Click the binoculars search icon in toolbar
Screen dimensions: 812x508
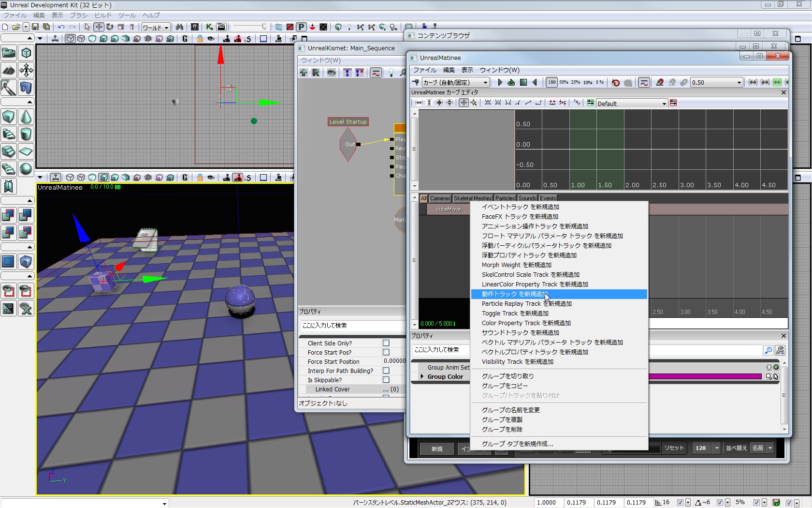pyautogui.click(x=179, y=27)
